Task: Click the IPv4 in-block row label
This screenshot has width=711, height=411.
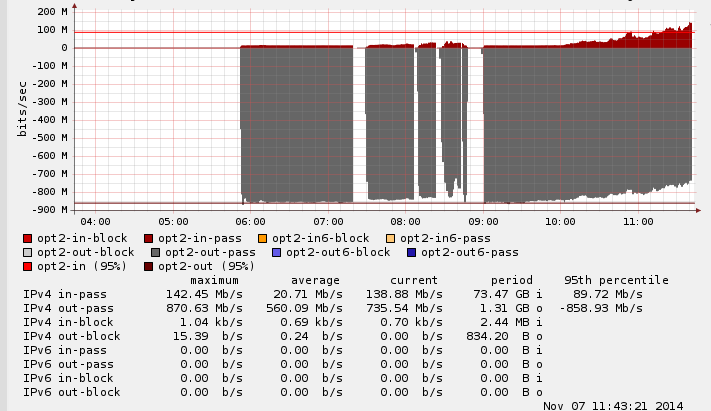Action: pyautogui.click(x=68, y=322)
